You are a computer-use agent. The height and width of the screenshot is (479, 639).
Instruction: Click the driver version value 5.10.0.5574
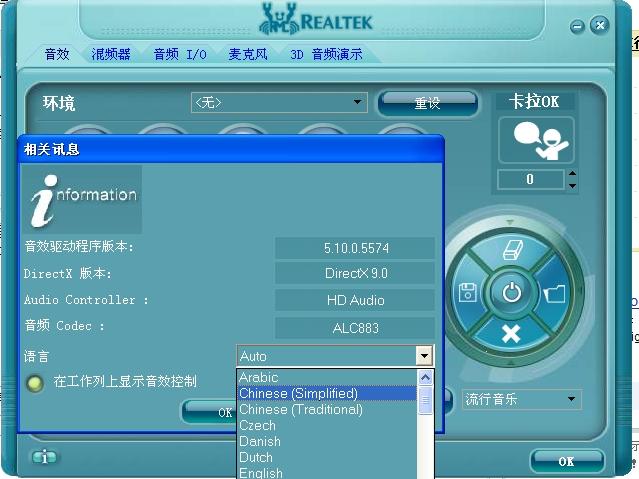355,248
